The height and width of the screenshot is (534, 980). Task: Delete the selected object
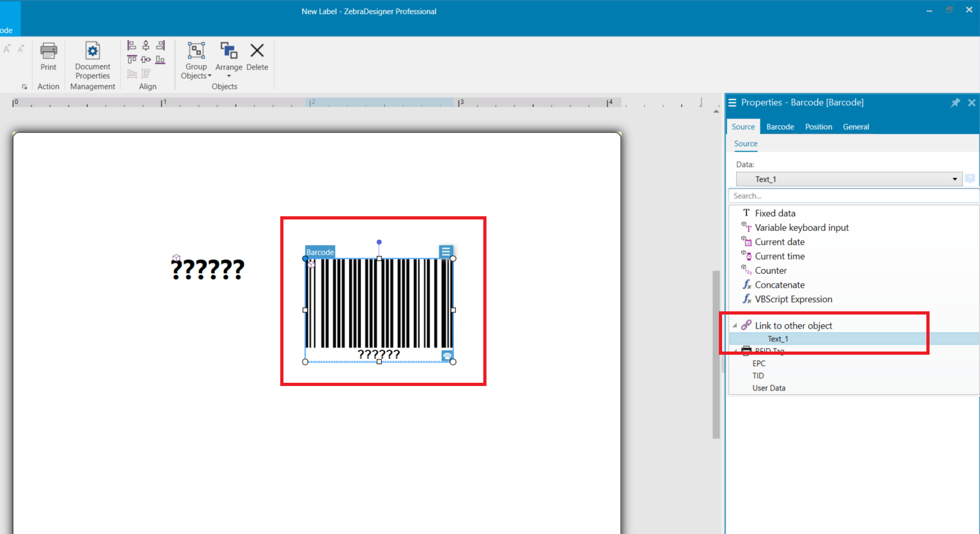click(257, 57)
